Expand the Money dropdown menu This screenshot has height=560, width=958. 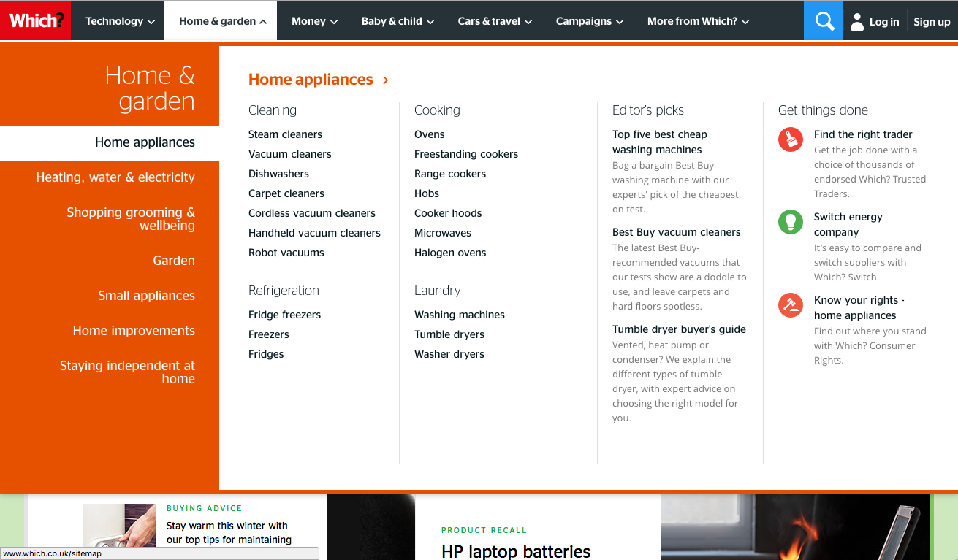click(x=314, y=21)
